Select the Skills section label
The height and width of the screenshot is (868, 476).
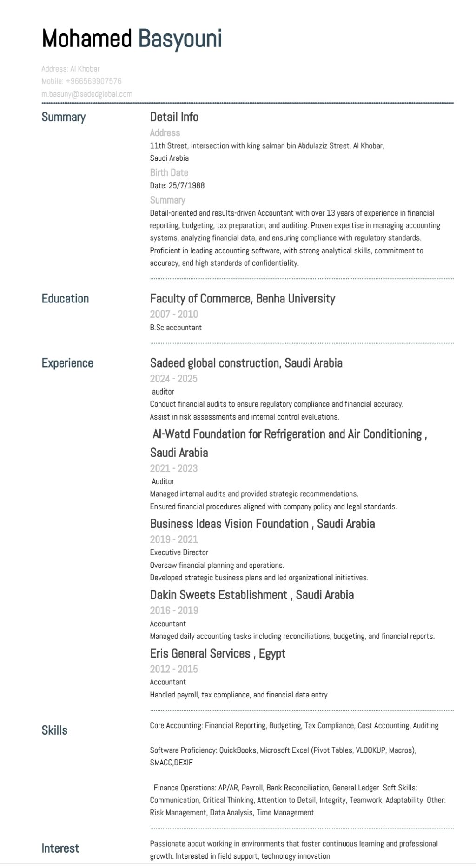click(54, 730)
